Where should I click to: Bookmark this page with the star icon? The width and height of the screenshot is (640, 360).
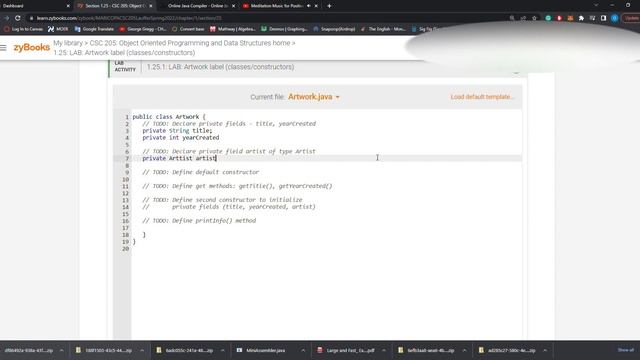coord(534,18)
